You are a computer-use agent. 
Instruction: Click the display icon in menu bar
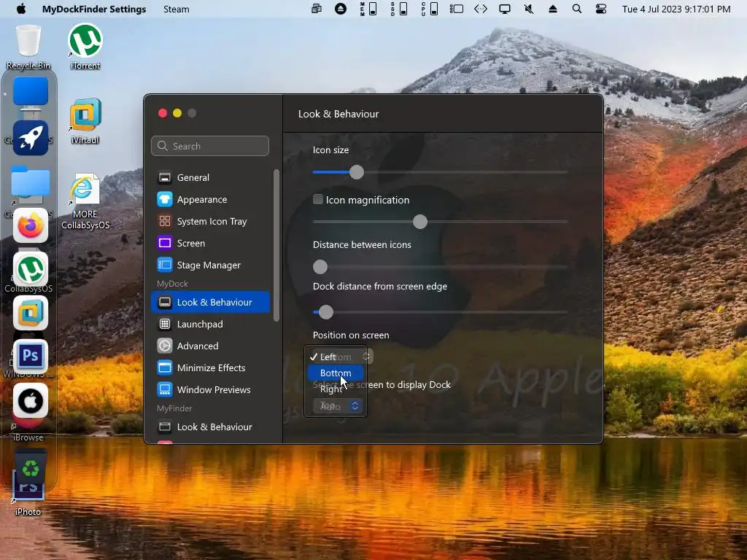pos(505,9)
